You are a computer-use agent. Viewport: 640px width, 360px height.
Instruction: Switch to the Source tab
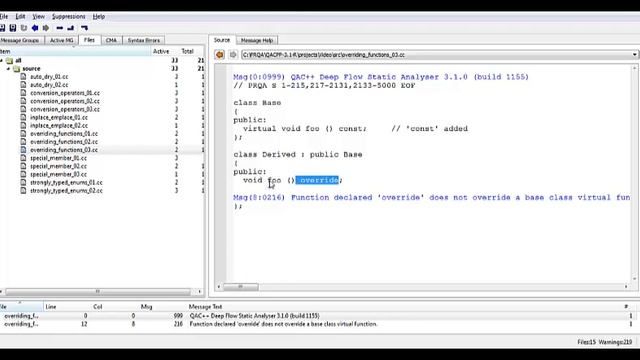(x=222, y=40)
